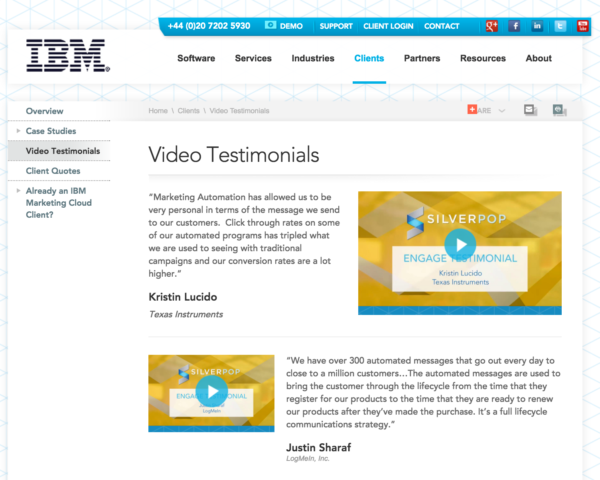
Task: Click the name Justin Sharaf
Action: click(318, 447)
